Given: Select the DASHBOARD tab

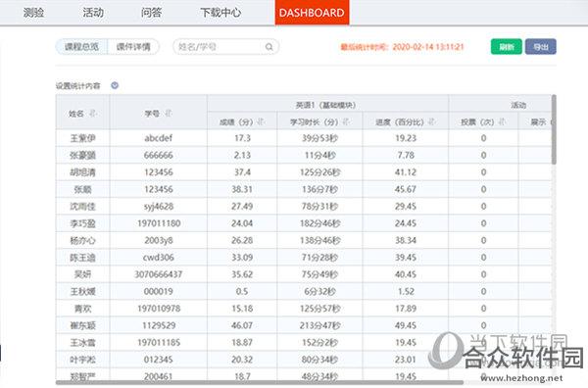Looking at the screenshot, I should (312, 13).
